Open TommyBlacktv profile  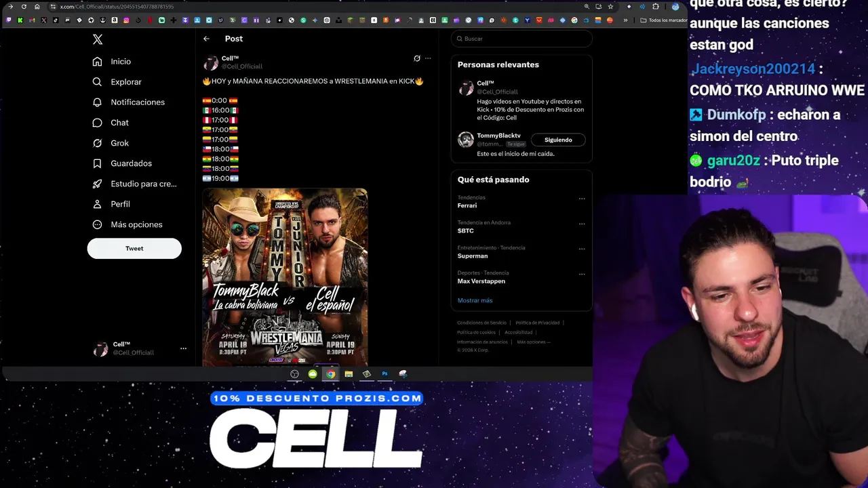[x=499, y=136]
